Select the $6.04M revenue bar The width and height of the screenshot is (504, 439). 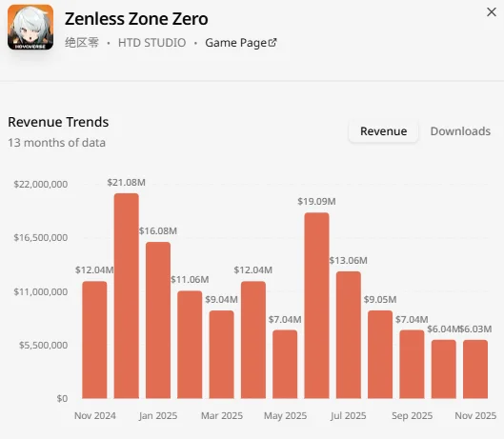tap(444, 369)
